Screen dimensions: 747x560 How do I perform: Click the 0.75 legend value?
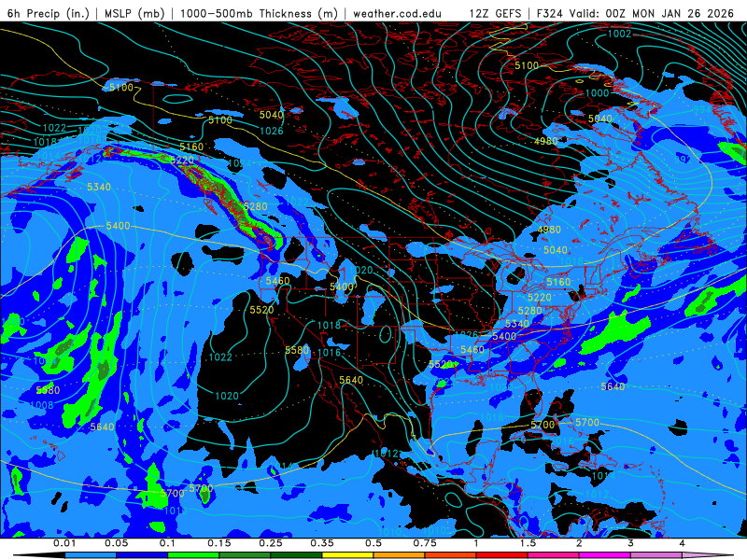pyautogui.click(x=425, y=543)
